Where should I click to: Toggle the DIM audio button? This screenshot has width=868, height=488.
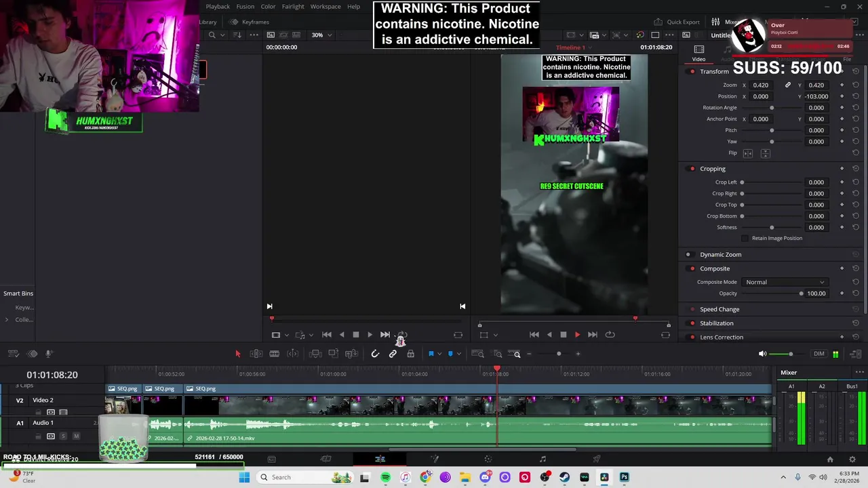tap(819, 354)
